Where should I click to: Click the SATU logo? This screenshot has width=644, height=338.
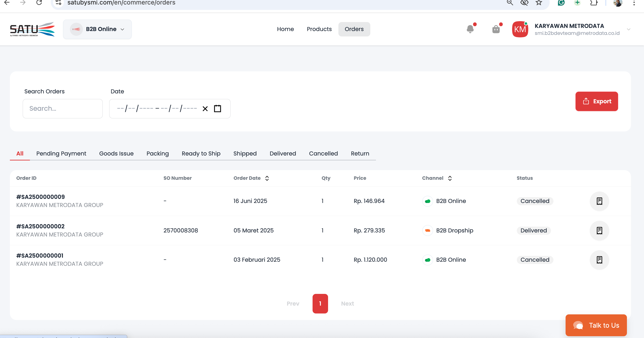point(32,29)
